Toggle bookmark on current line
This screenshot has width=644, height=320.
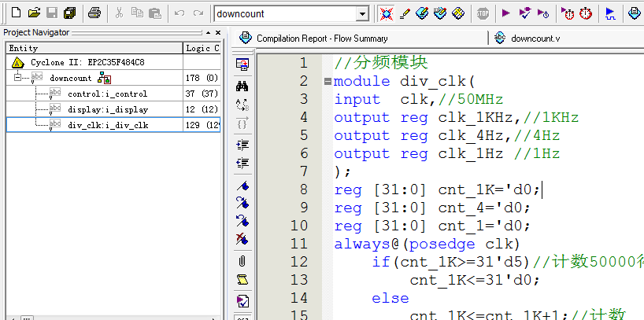[242, 186]
